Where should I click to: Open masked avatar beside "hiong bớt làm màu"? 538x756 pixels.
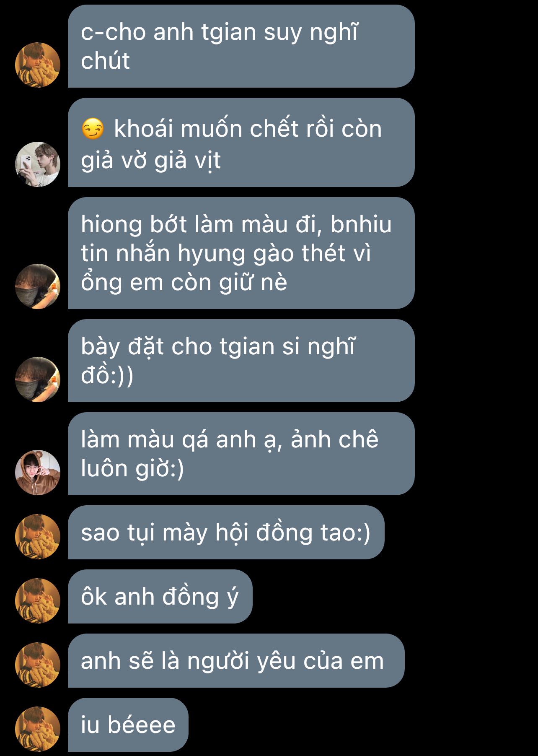click(x=38, y=286)
